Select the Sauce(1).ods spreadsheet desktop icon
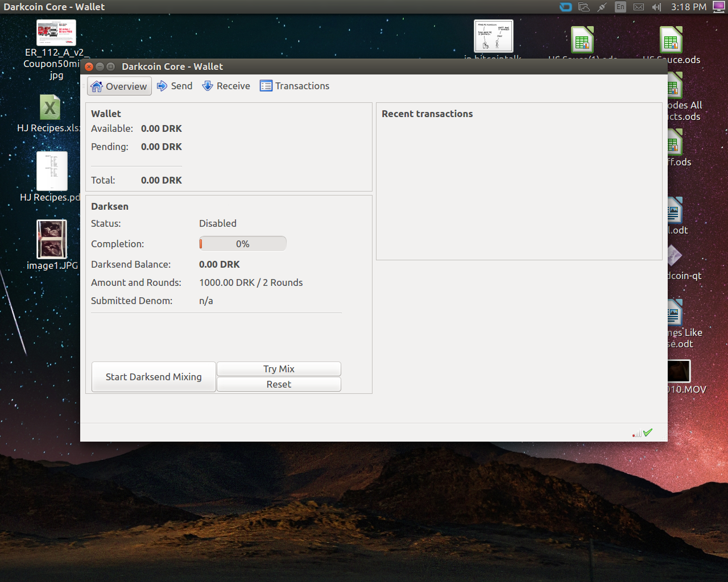This screenshot has width=728, height=582. click(582, 41)
